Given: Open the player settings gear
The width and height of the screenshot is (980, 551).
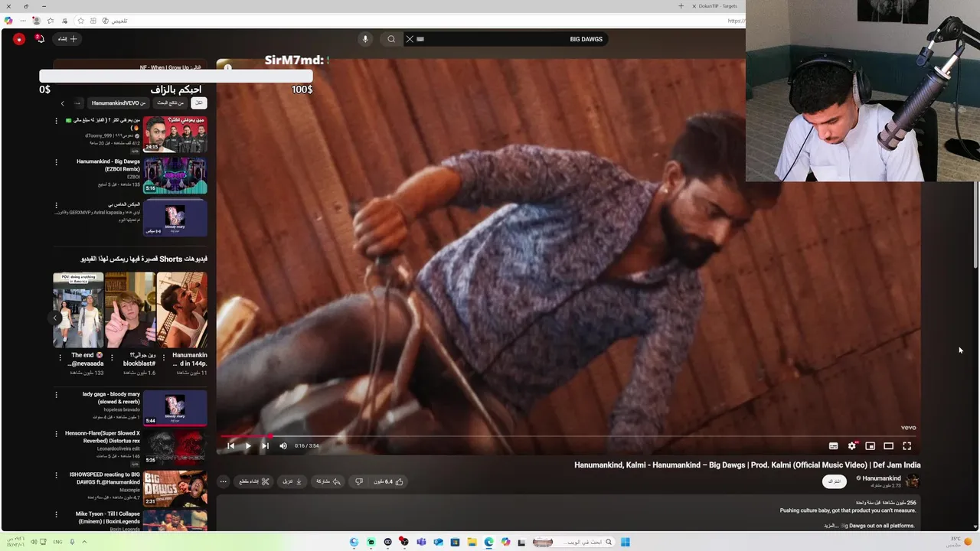Looking at the screenshot, I should pos(852,446).
